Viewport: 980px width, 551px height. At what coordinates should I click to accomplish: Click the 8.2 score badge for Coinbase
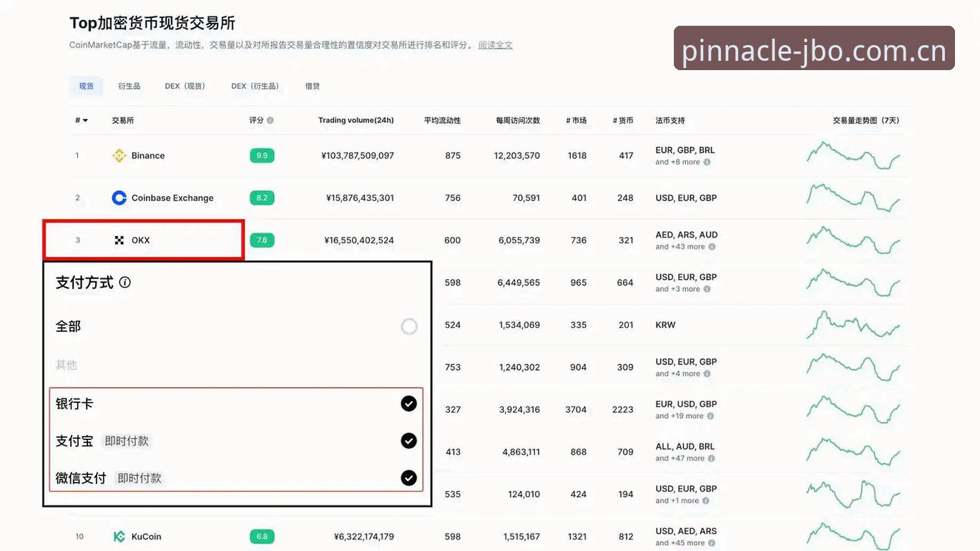[262, 198]
